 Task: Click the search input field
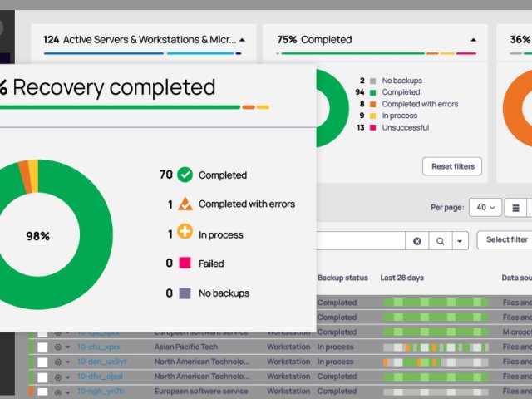[361, 241]
